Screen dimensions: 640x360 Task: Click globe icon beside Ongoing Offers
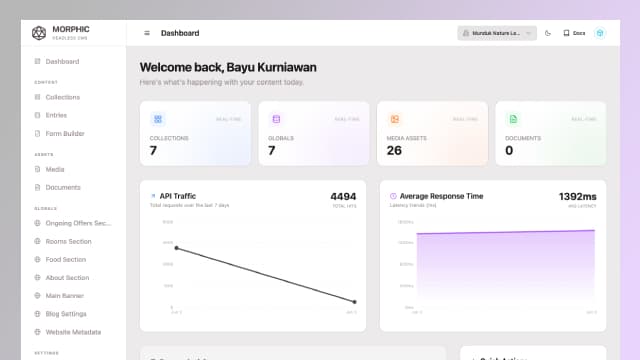click(x=38, y=223)
